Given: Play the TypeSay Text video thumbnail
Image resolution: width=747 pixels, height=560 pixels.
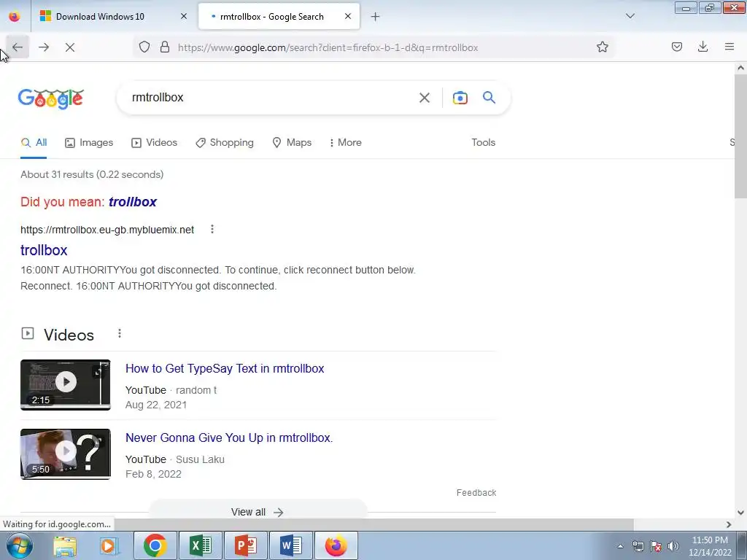Looking at the screenshot, I should (x=65, y=385).
